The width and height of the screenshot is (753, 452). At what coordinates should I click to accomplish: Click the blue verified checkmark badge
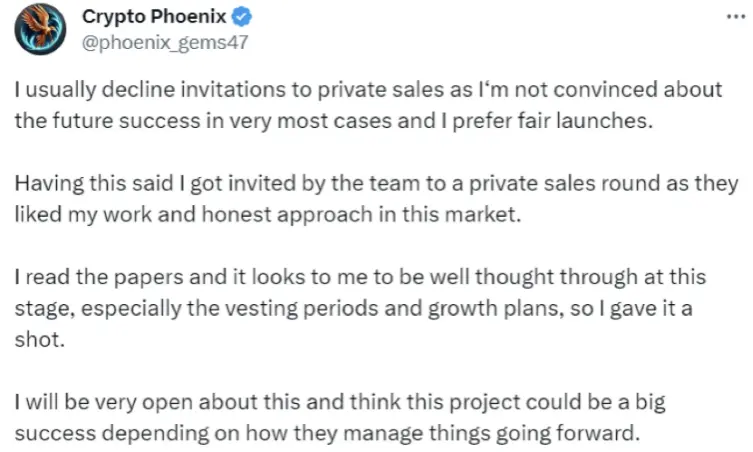tap(242, 17)
